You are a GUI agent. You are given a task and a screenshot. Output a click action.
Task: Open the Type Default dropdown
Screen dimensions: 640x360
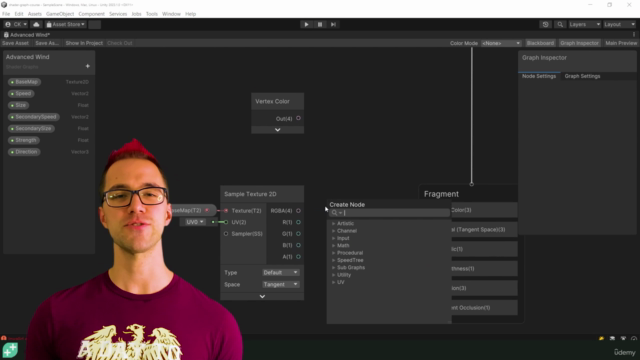280,272
